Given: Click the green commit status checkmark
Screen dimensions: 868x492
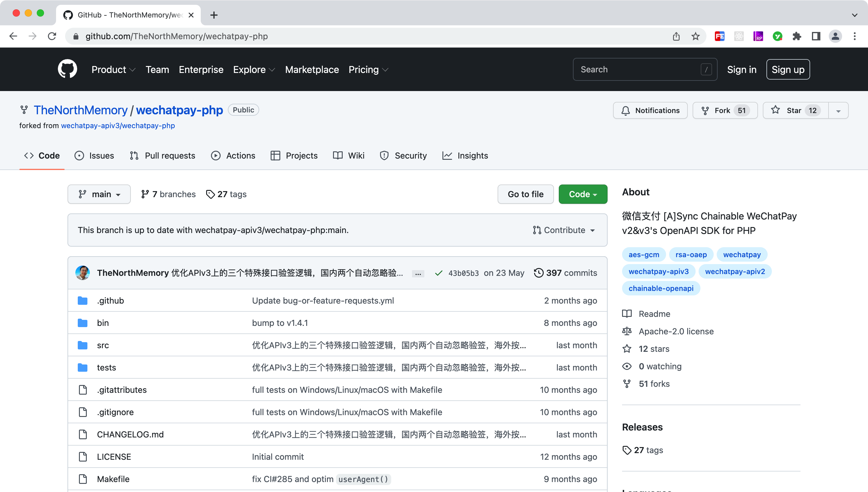Looking at the screenshot, I should [439, 273].
